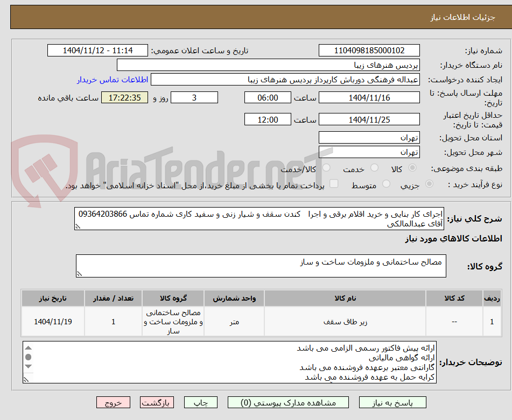Image resolution: width=512 pixels, height=420 pixels.
Task: Click the price validity date 1404/11/25
Action: pos(369,119)
